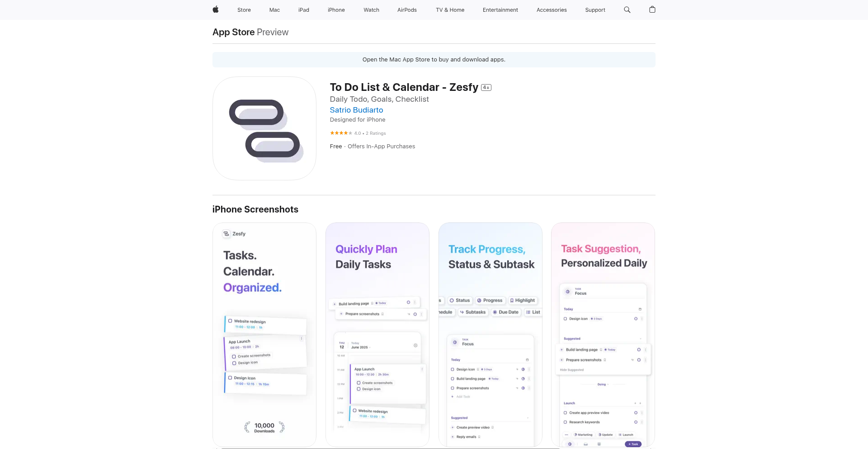Go to the Support page
This screenshot has height=449, width=868.
595,10
